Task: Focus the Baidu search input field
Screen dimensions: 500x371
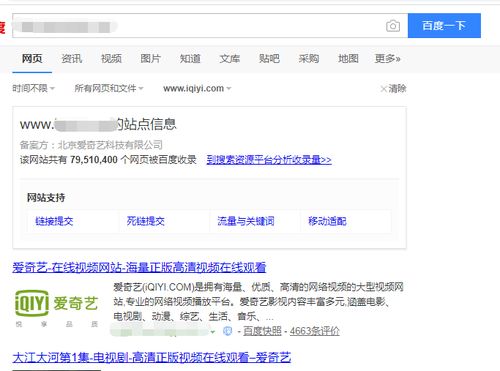Action: [210, 26]
